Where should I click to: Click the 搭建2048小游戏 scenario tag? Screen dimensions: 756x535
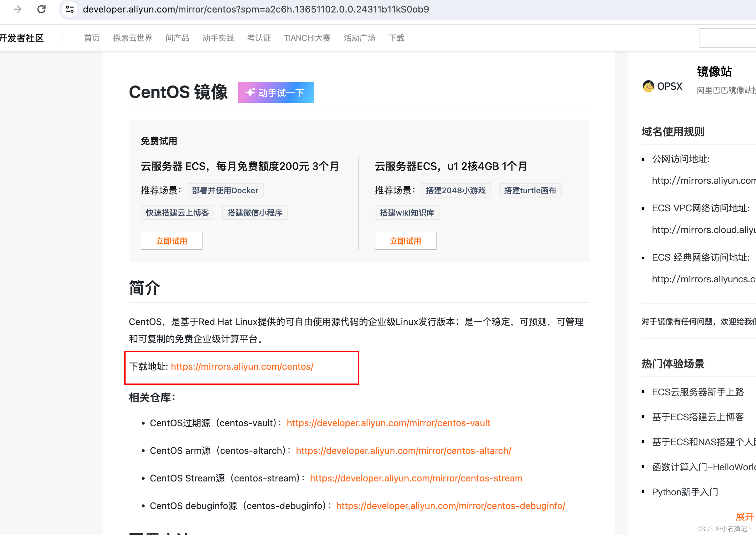click(x=456, y=190)
